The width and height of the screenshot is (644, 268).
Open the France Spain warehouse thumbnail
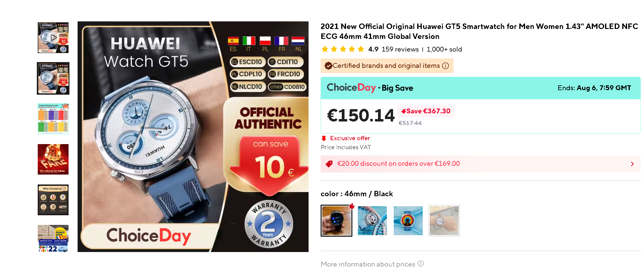tap(53, 238)
